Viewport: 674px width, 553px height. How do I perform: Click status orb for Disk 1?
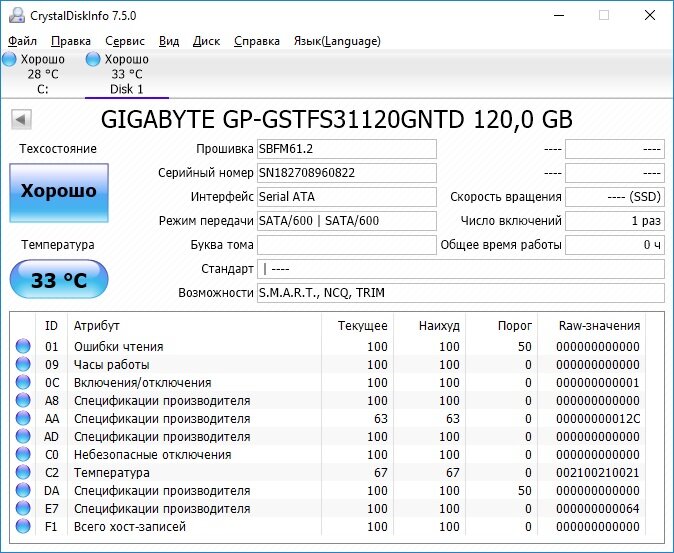pos(93,59)
